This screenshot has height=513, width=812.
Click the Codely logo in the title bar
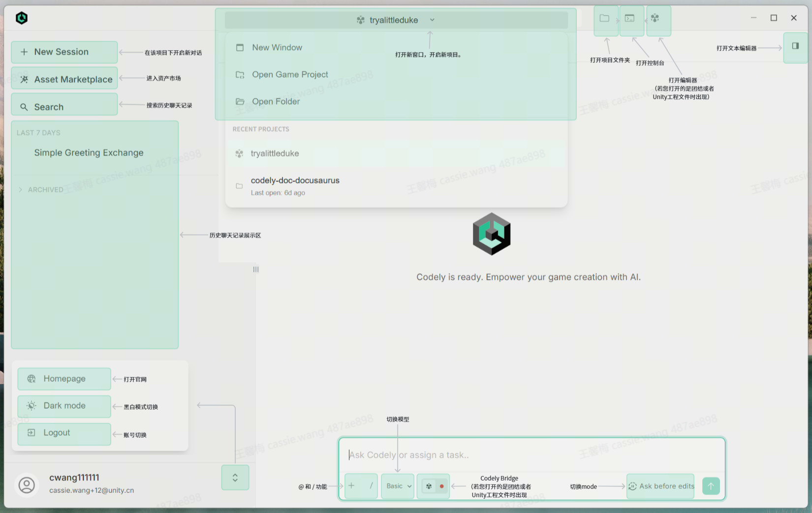point(22,18)
